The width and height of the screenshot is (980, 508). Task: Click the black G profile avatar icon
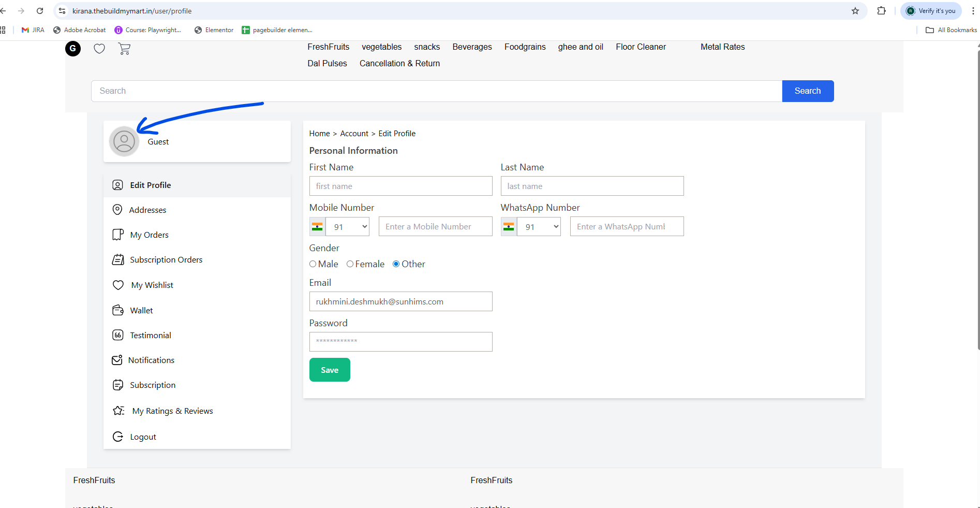pos(73,49)
